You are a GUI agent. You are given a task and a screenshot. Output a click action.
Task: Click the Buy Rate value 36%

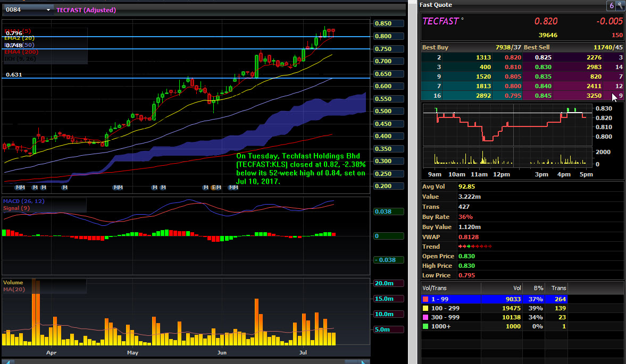465,217
